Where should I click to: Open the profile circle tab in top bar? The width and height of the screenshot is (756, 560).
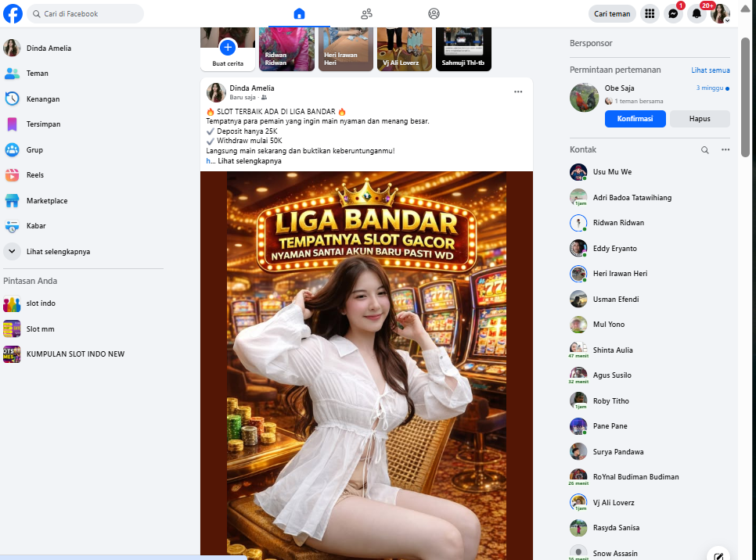pos(434,13)
